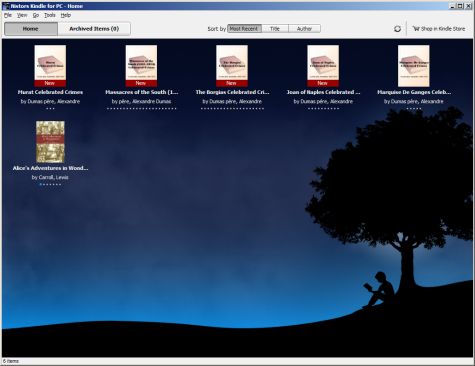
Task: Sort library by Author
Action: [x=304, y=29]
